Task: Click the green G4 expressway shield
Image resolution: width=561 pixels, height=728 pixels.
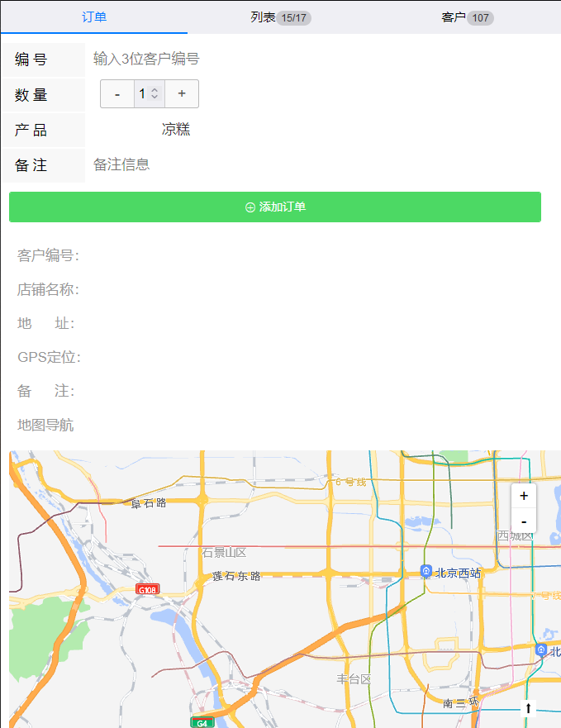Action: (x=202, y=723)
